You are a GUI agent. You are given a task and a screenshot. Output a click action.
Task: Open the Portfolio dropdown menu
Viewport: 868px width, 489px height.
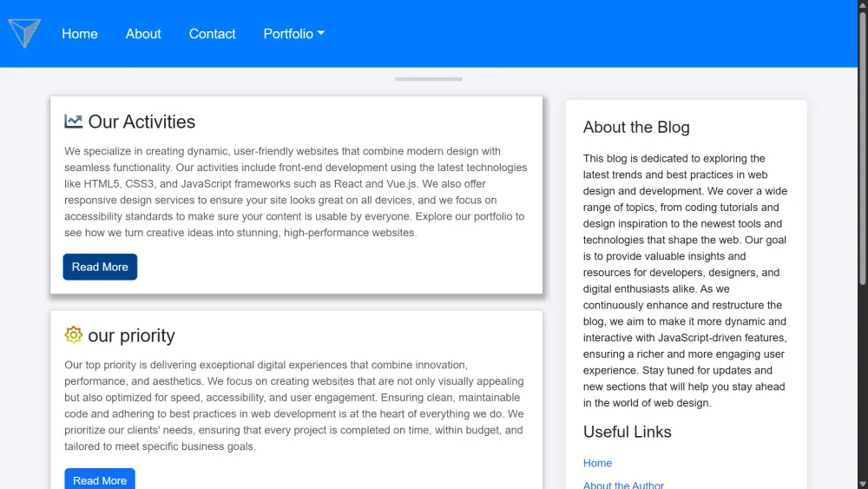(x=293, y=34)
